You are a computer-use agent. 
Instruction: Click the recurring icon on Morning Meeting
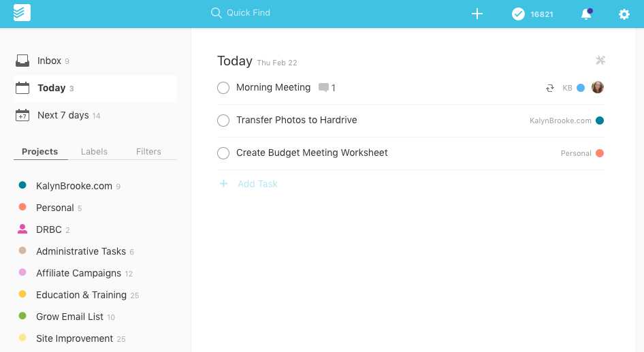pos(550,88)
